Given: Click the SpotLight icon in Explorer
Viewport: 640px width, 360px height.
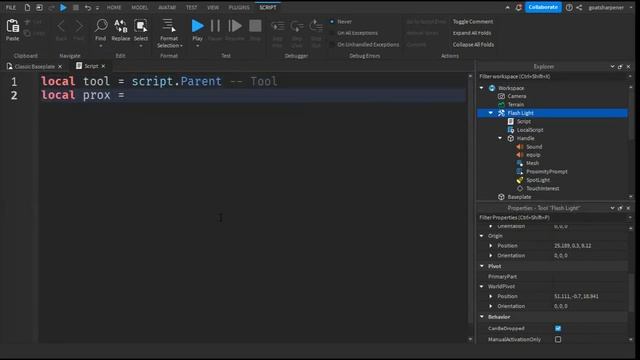Looking at the screenshot, I should (x=520, y=180).
